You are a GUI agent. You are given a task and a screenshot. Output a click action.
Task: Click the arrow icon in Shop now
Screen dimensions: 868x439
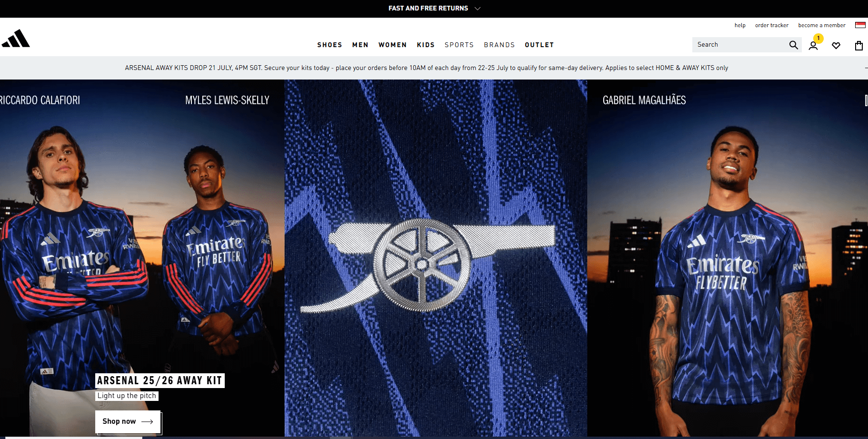[x=147, y=421]
